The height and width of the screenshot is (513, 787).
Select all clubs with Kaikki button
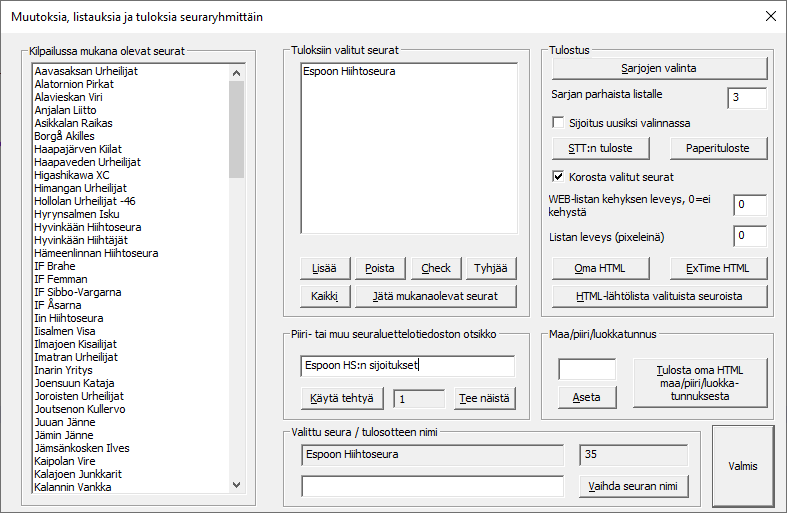(324, 296)
